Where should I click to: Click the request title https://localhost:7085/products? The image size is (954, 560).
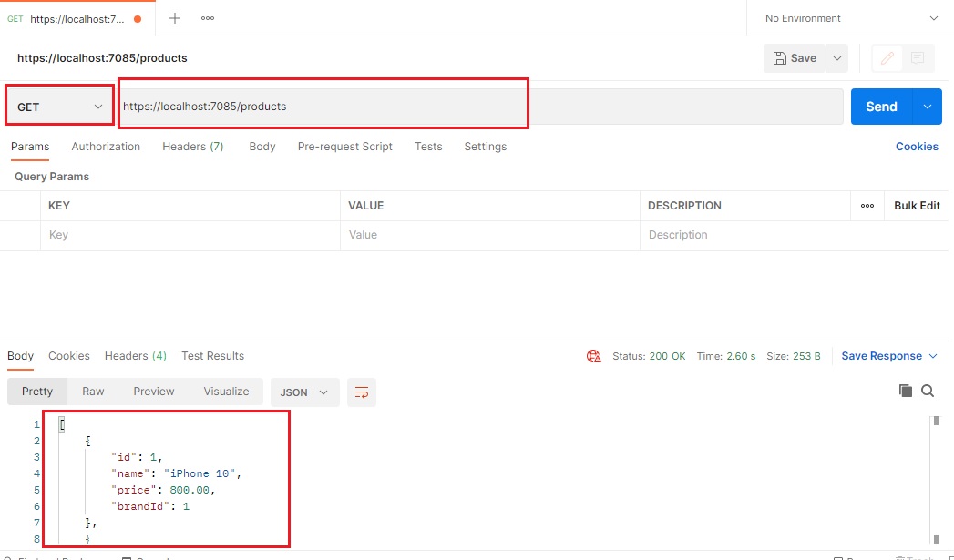102,58
